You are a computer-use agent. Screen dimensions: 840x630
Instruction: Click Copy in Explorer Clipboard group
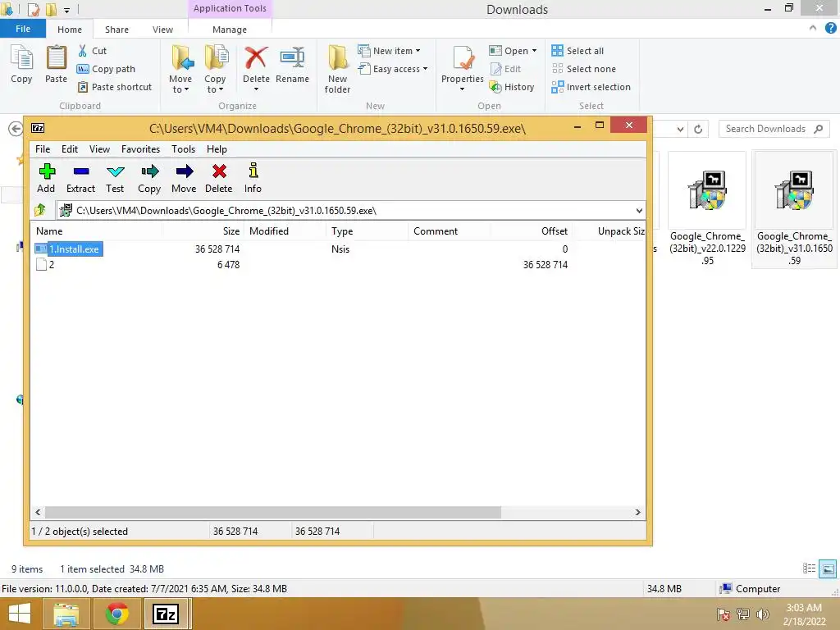[x=21, y=64]
